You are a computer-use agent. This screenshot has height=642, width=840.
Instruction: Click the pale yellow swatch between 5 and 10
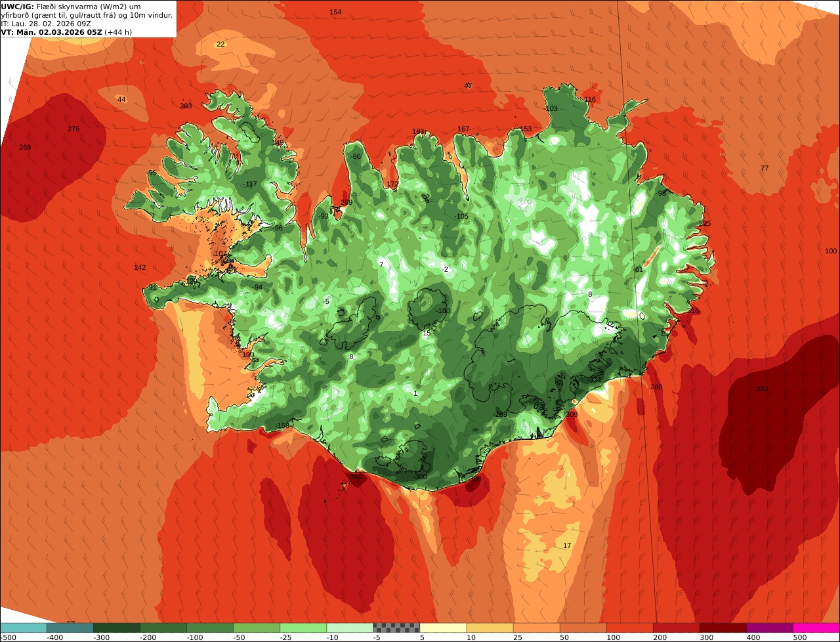[x=443, y=628]
